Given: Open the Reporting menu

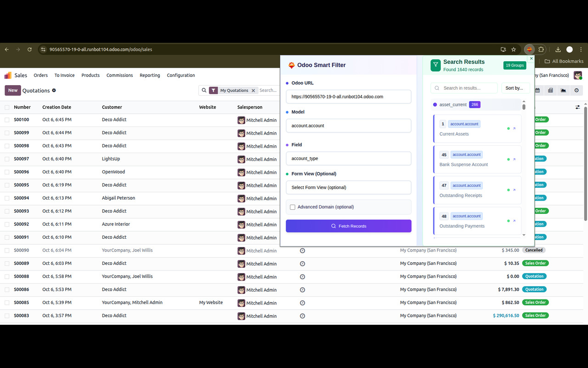Looking at the screenshot, I should pos(150,75).
